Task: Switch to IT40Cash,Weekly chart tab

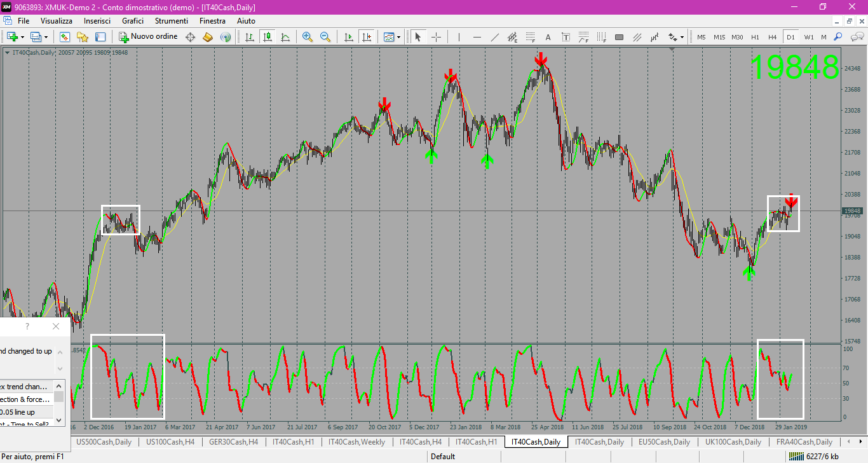Action: coord(356,442)
